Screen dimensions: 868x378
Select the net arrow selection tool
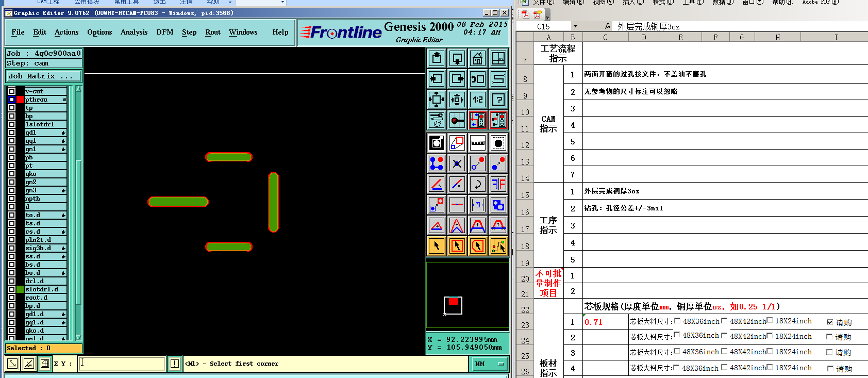tap(498, 246)
